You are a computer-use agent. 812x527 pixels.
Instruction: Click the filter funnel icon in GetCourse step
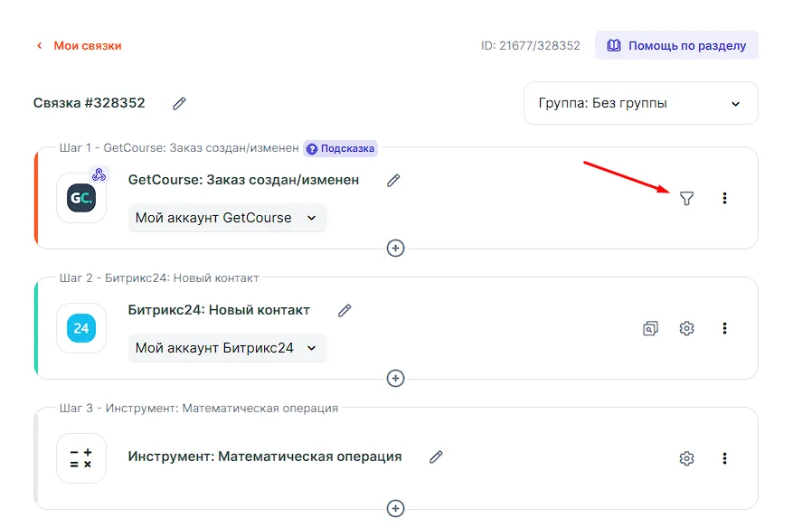(686, 198)
